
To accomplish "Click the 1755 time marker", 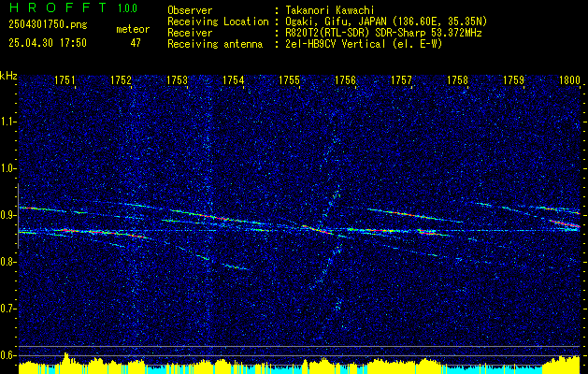I will click(x=290, y=80).
